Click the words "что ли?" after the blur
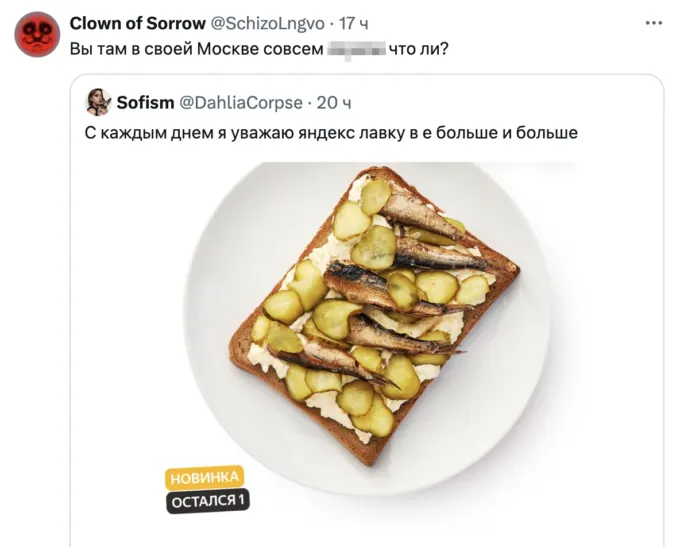This screenshot has width=680, height=547. tap(420, 48)
